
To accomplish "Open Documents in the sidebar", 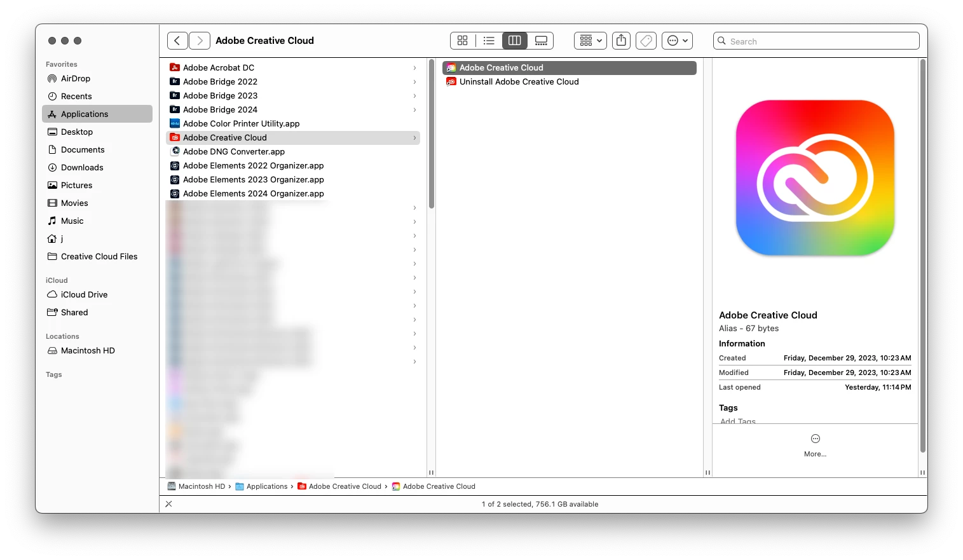I will (97, 150).
